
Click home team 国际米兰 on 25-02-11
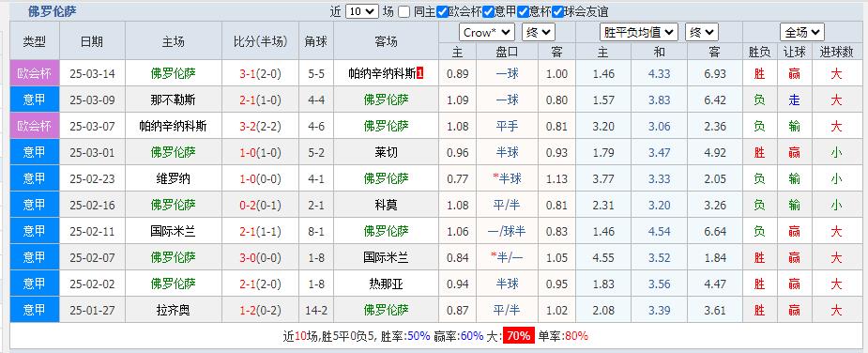click(x=173, y=231)
